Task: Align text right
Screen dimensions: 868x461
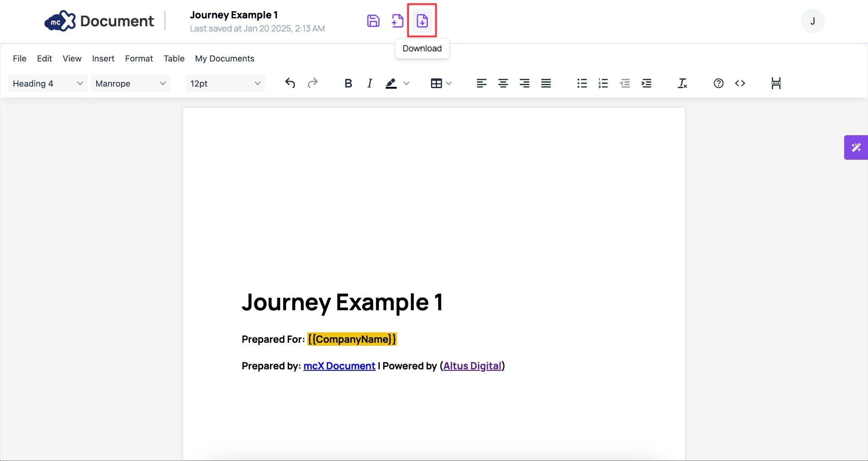Action: click(524, 83)
